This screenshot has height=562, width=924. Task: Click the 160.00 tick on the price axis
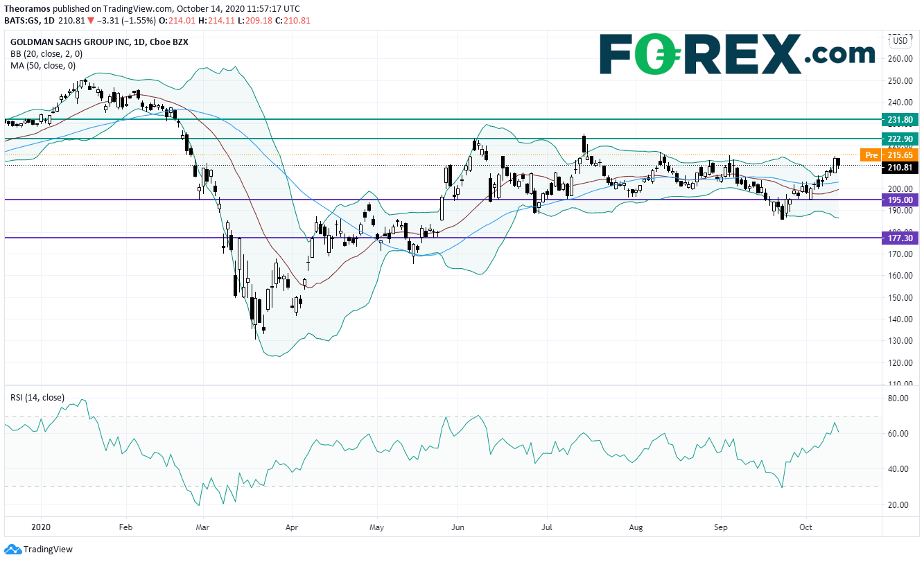pos(900,276)
